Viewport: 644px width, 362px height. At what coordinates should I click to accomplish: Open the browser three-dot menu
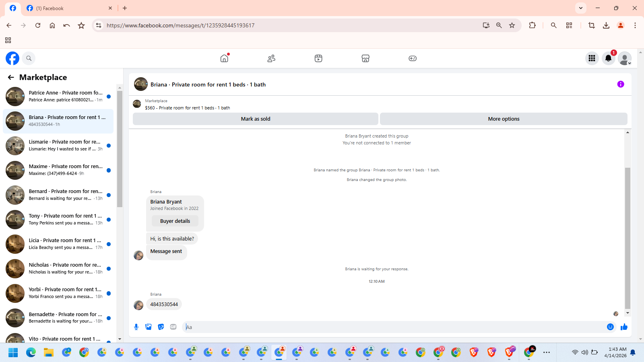[635, 25]
